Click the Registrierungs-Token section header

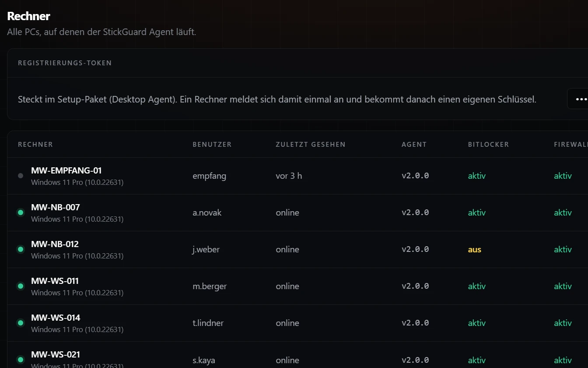[x=65, y=63]
